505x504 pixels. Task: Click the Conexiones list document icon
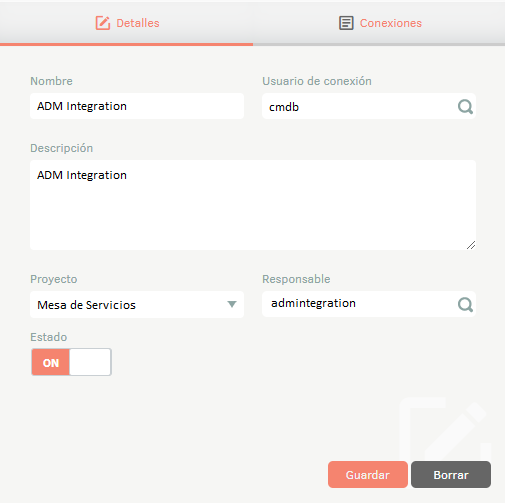point(346,23)
